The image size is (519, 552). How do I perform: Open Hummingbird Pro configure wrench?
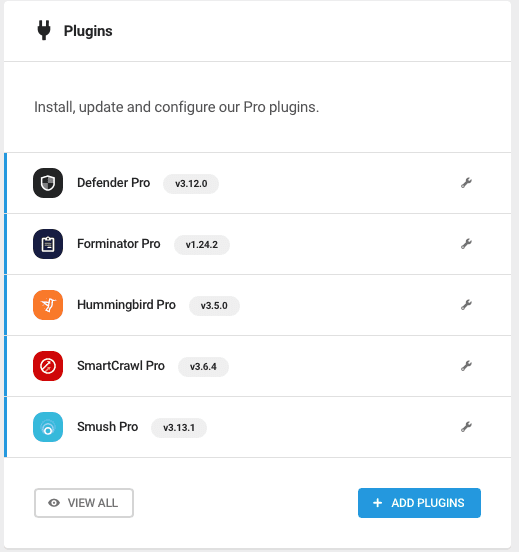tap(466, 305)
